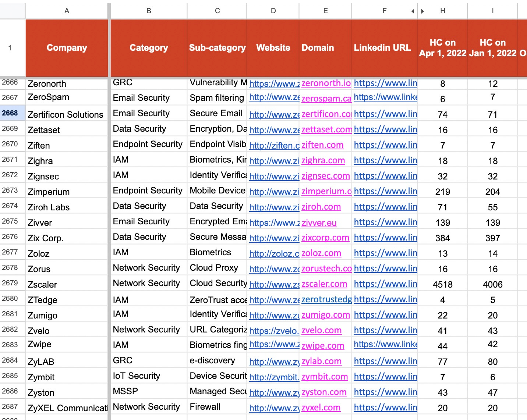Select row 2679 header
Image resolution: width=527 pixels, height=420 pixels.
tap(13, 283)
